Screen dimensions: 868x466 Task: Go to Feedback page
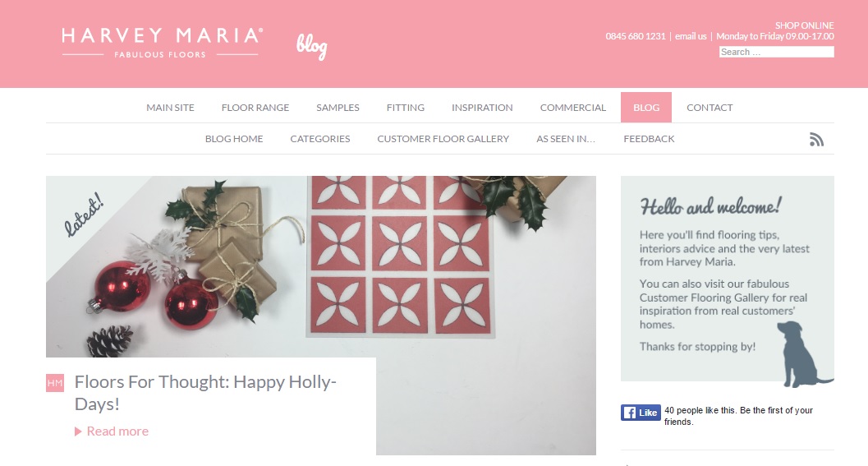(649, 139)
